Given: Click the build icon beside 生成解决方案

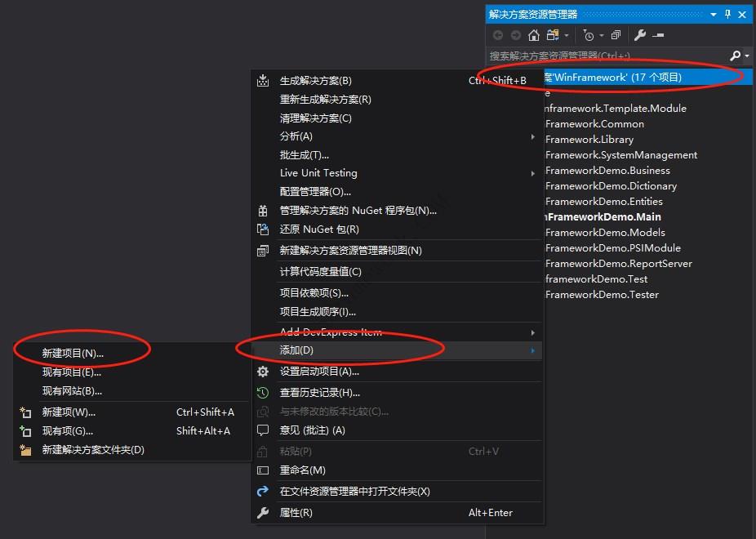Looking at the screenshot, I should coord(263,80).
